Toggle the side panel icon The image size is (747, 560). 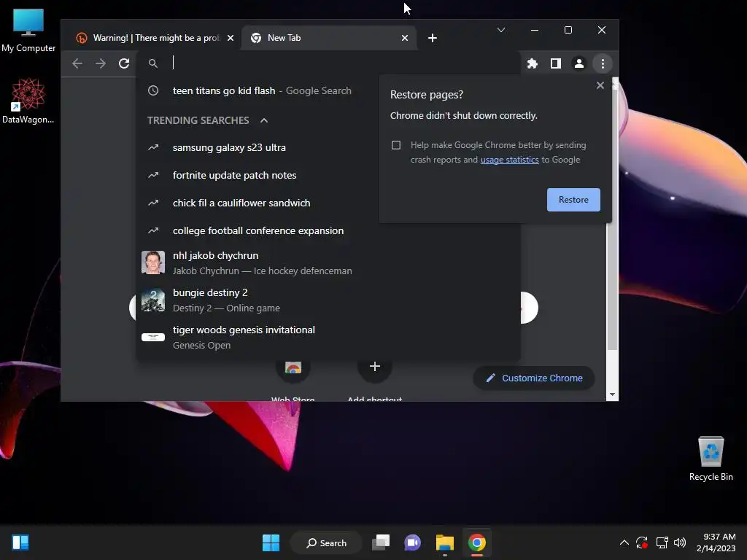tap(555, 63)
